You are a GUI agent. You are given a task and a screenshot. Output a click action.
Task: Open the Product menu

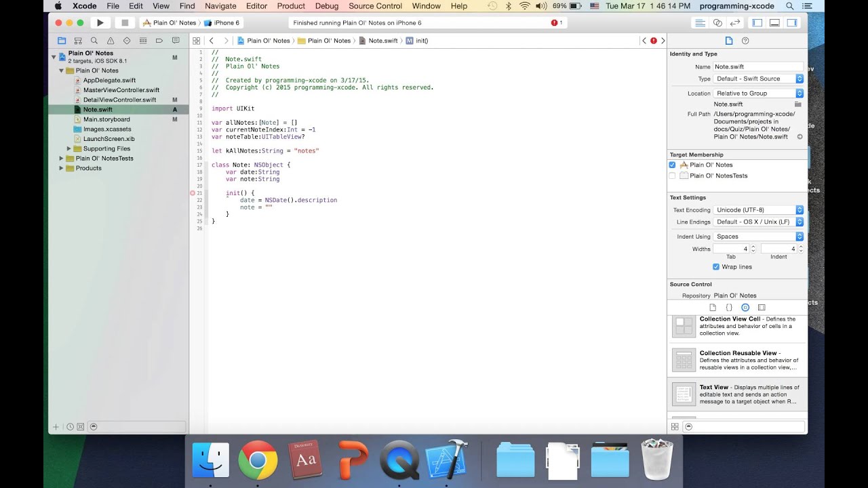coord(291,6)
